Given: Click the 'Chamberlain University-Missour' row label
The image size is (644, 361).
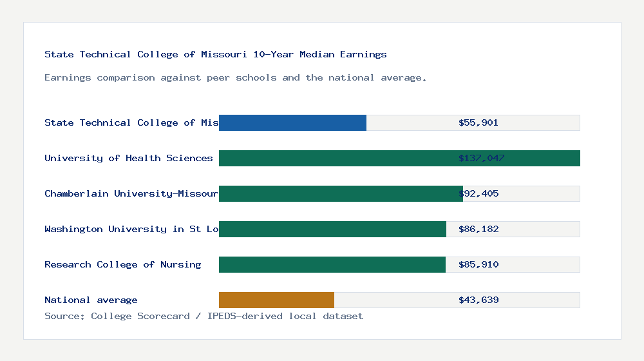Looking at the screenshot, I should (x=131, y=193).
